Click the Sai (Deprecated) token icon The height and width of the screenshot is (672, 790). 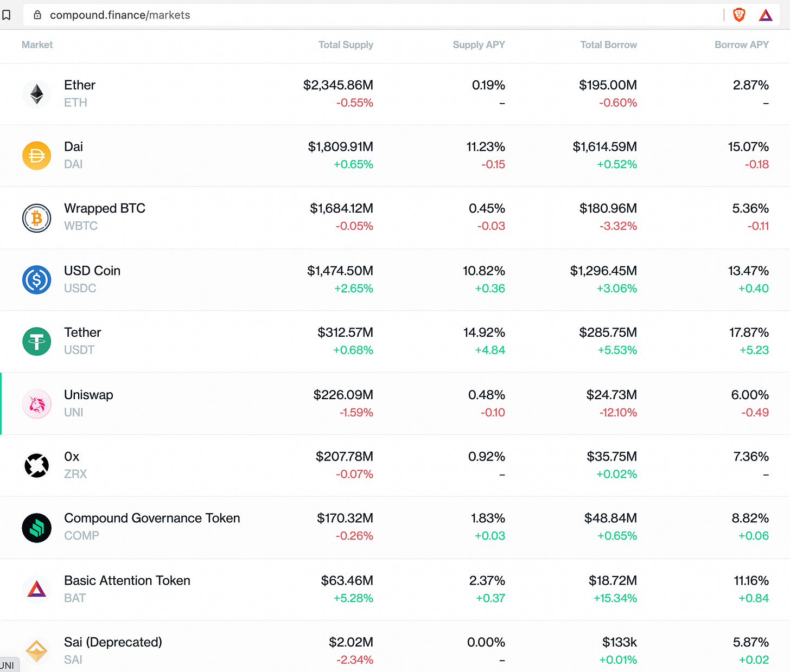tap(36, 651)
